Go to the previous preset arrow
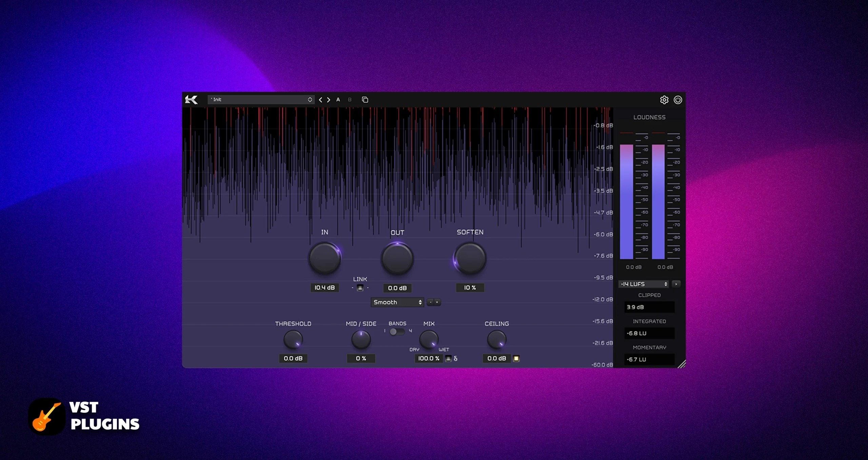The height and width of the screenshot is (460, 868). pyautogui.click(x=320, y=100)
